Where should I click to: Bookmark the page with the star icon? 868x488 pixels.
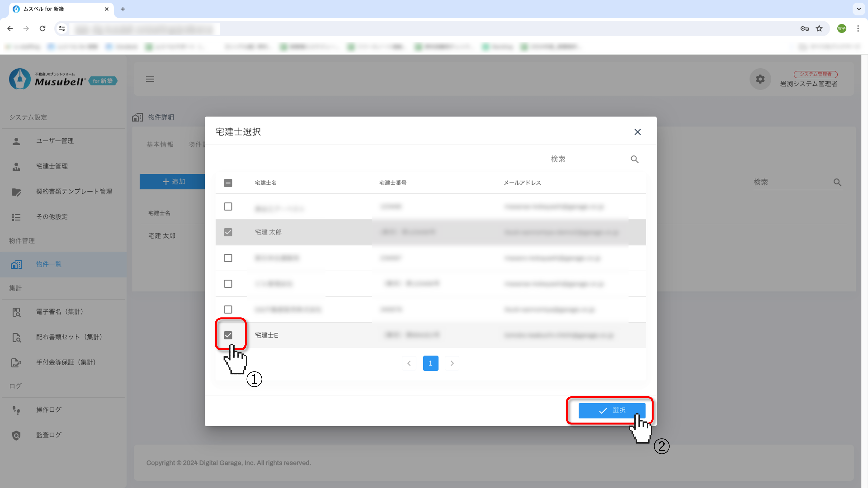[x=819, y=29]
